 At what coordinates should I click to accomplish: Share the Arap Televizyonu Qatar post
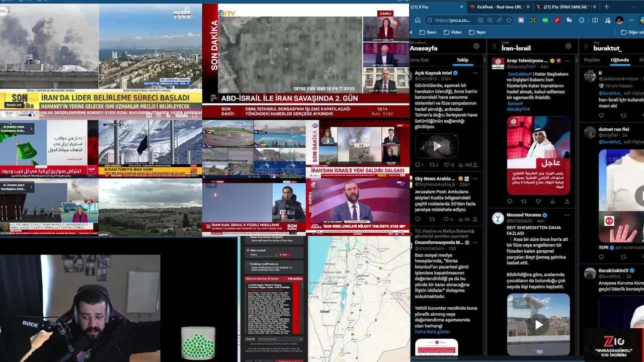pos(567,202)
